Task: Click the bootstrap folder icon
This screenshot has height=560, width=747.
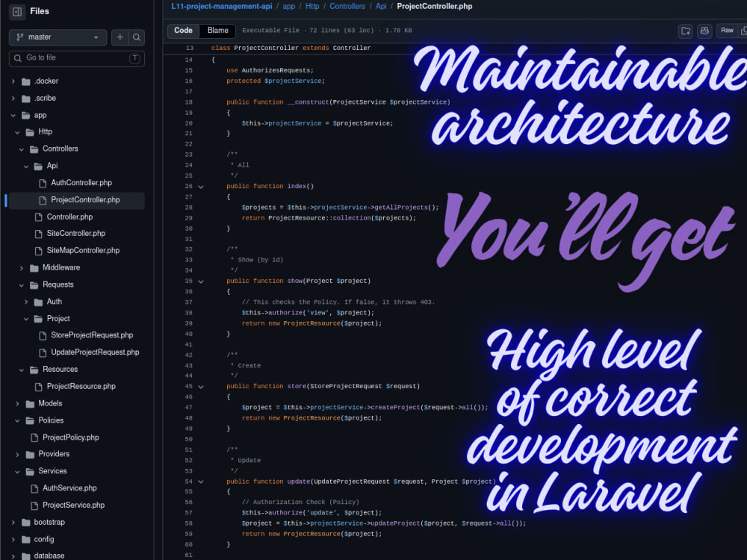Action: [26, 523]
